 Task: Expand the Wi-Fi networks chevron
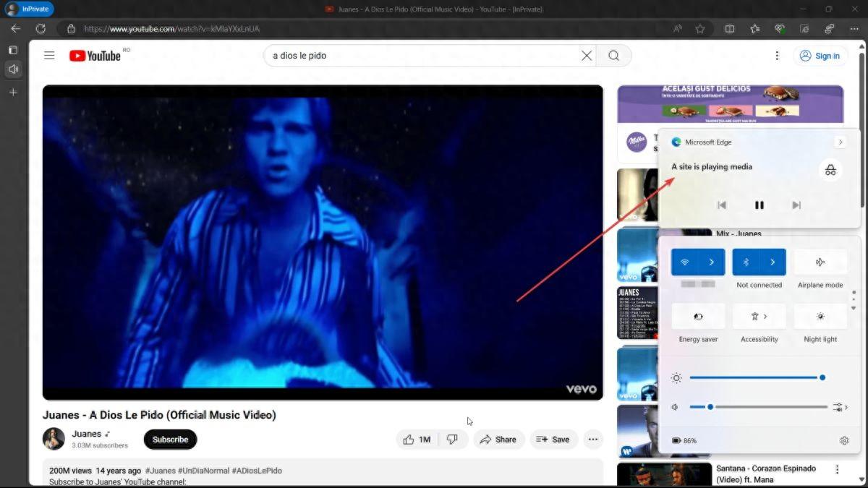[x=712, y=262]
